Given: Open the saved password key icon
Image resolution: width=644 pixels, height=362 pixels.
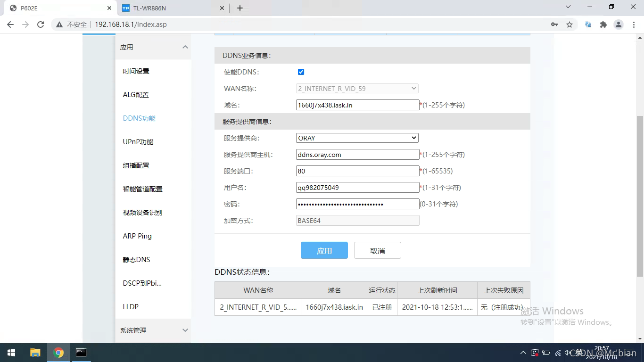Looking at the screenshot, I should [x=554, y=25].
